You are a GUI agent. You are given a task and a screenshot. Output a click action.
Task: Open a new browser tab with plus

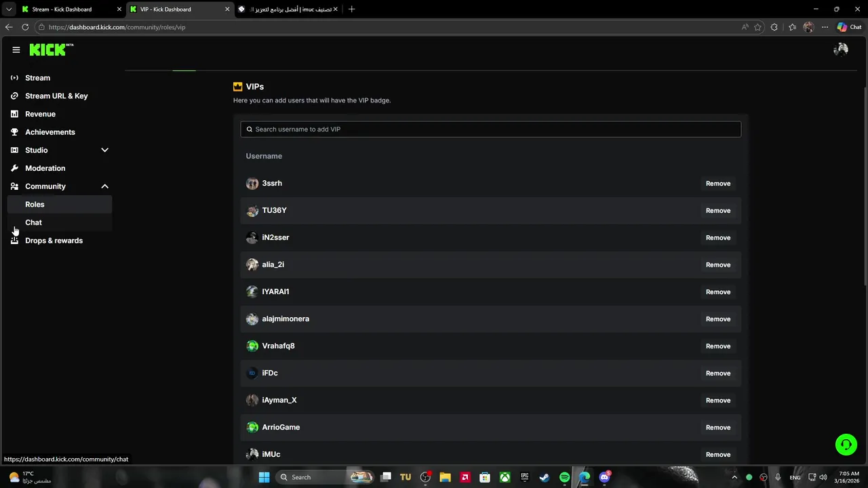[x=351, y=9]
